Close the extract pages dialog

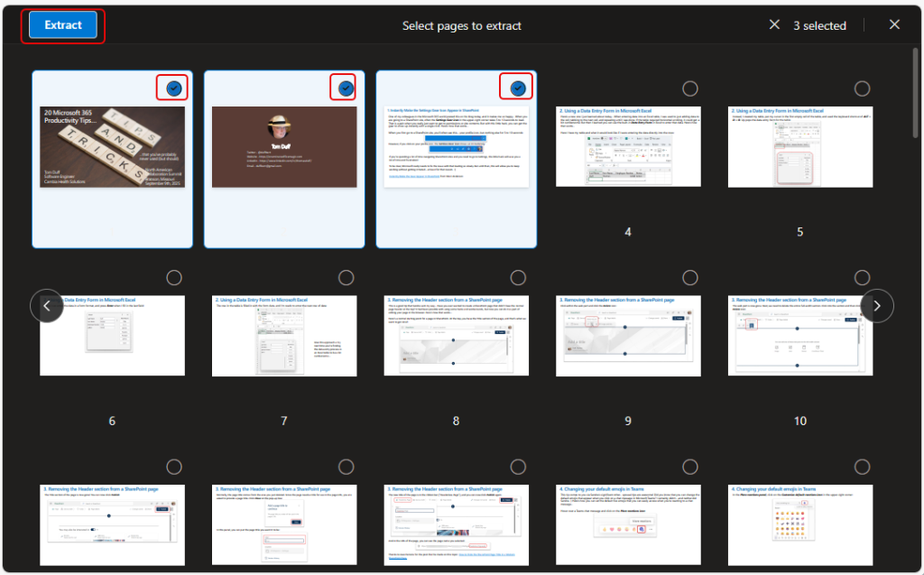click(x=894, y=24)
